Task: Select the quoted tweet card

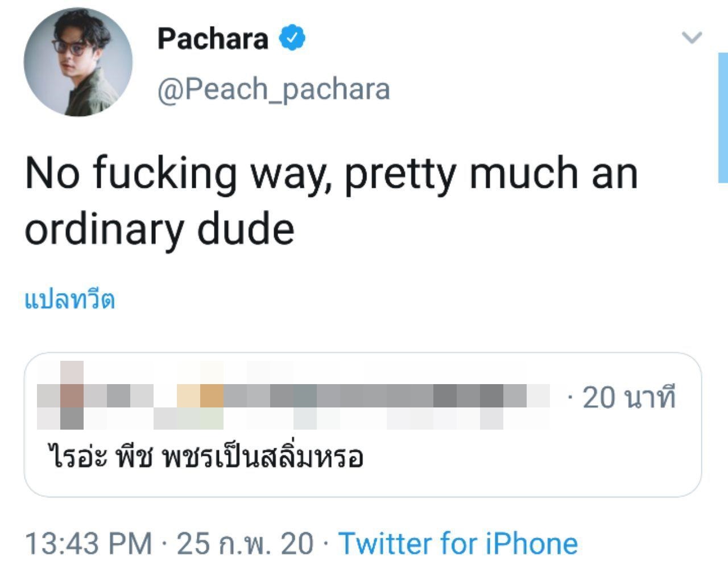Action: 364,424
